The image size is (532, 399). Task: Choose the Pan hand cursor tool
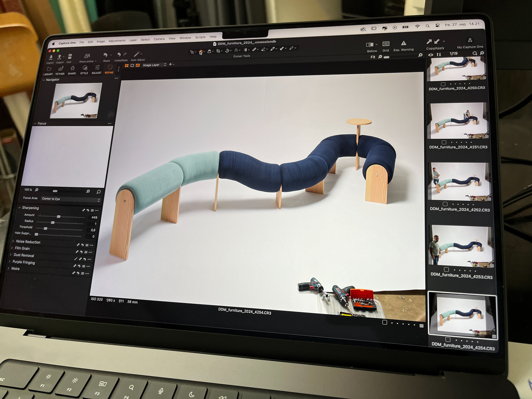201,52
